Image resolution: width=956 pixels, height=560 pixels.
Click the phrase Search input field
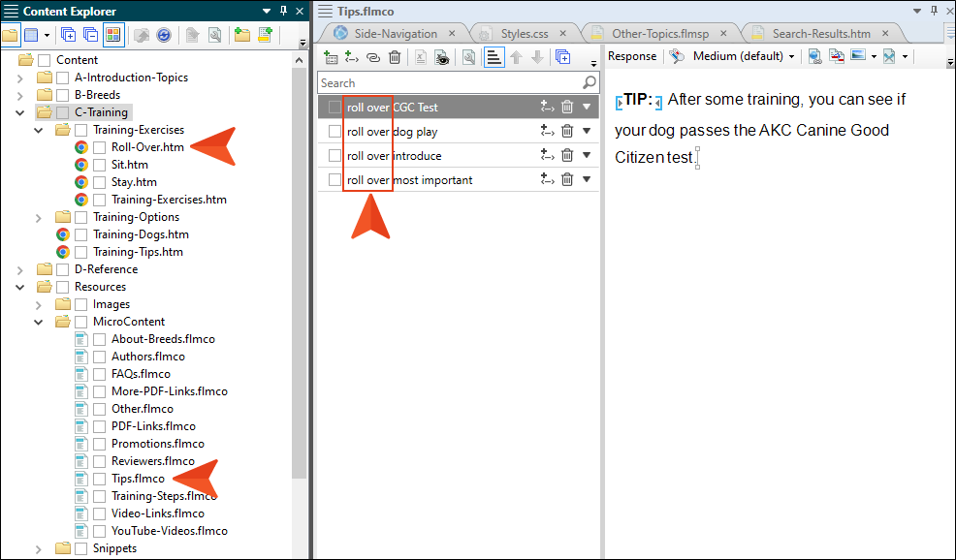[458, 83]
